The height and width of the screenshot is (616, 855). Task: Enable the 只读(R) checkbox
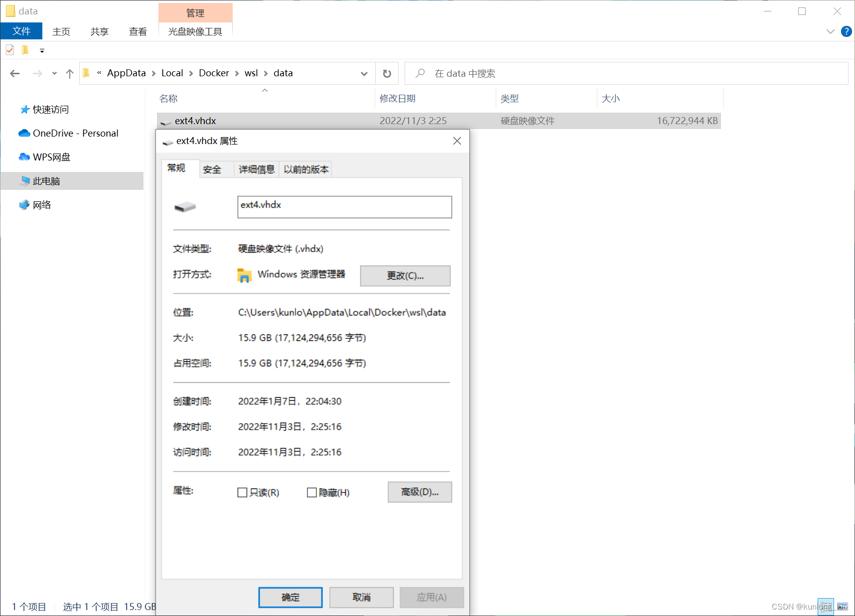[243, 492]
